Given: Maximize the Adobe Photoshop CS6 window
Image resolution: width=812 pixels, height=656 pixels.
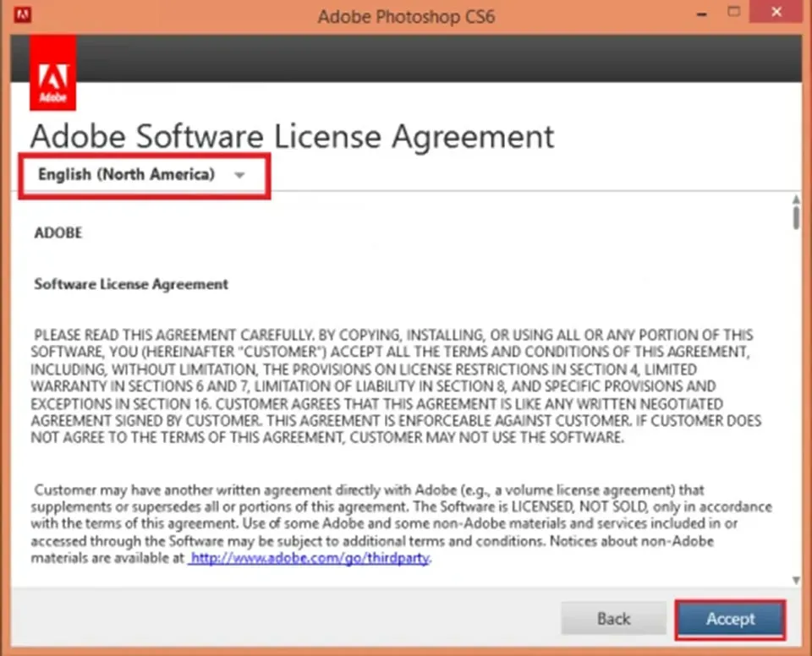Looking at the screenshot, I should point(734,12).
